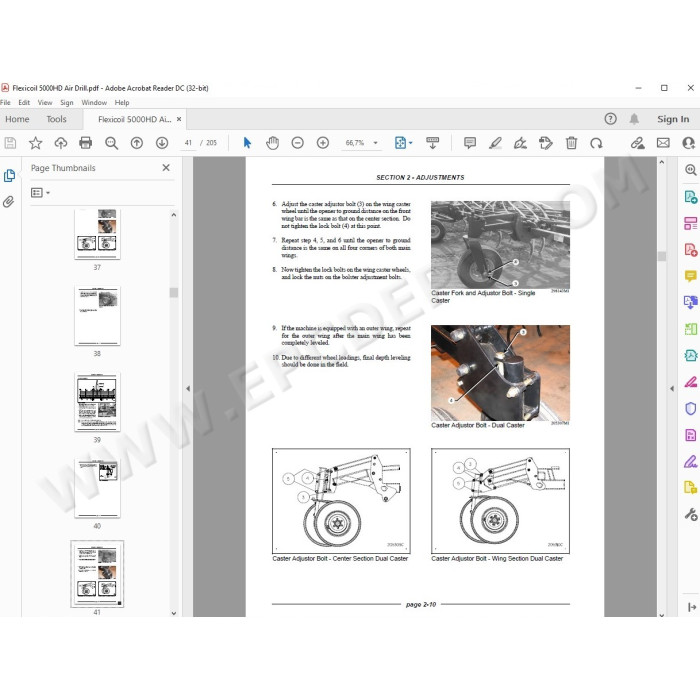Open the Sign document pen icon
The width and height of the screenshot is (700, 700).
[520, 143]
